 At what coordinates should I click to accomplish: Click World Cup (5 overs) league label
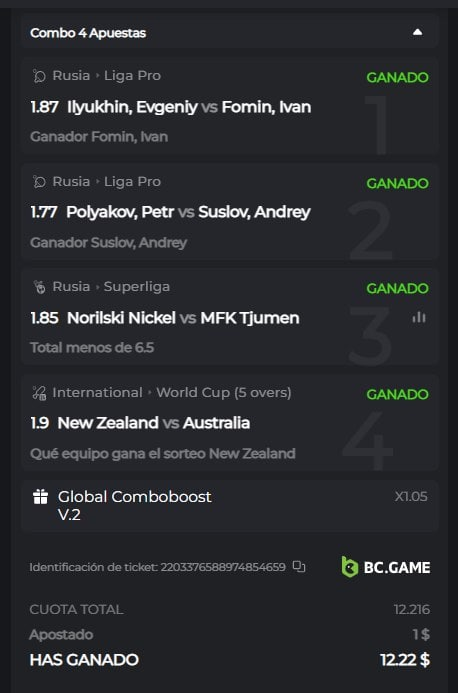tap(224, 392)
